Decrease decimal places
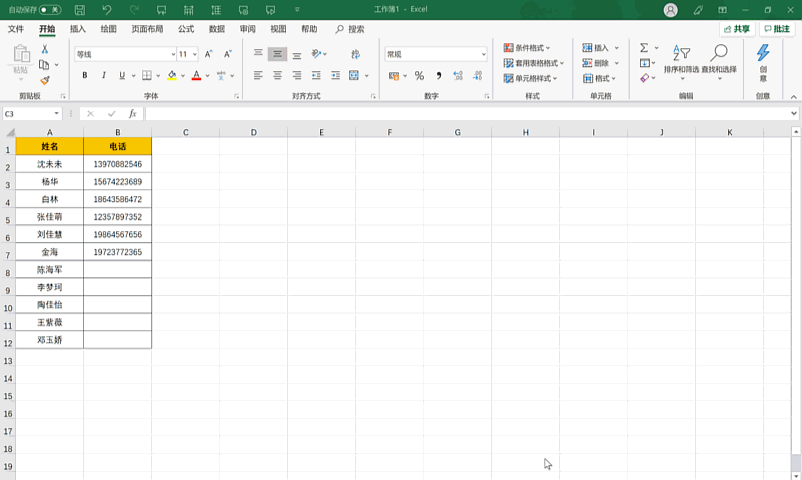The height and width of the screenshot is (480, 802). [x=477, y=76]
